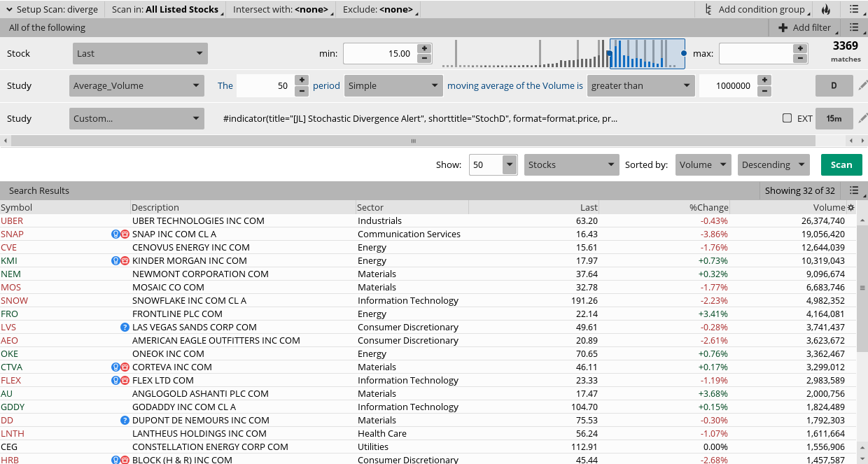Click the blue lightbulb icon on the SNAP row
868x464 pixels.
pyautogui.click(x=116, y=234)
